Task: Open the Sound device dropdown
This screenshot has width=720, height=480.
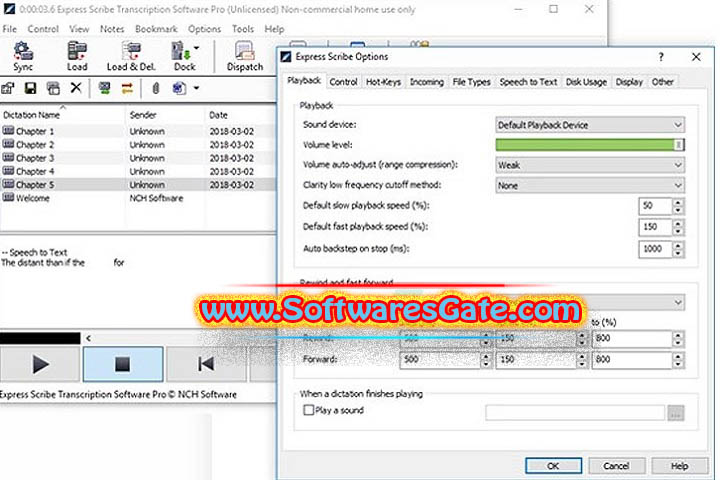Action: coord(590,125)
